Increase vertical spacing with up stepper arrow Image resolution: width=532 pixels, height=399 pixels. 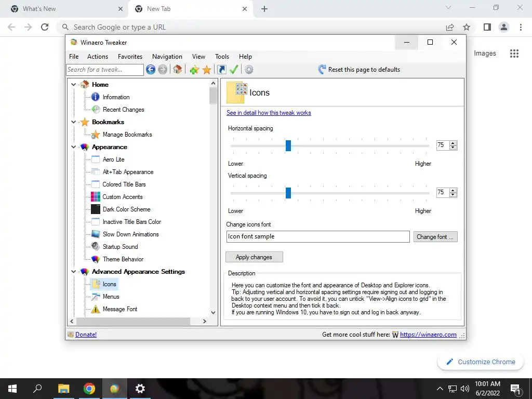click(x=453, y=190)
